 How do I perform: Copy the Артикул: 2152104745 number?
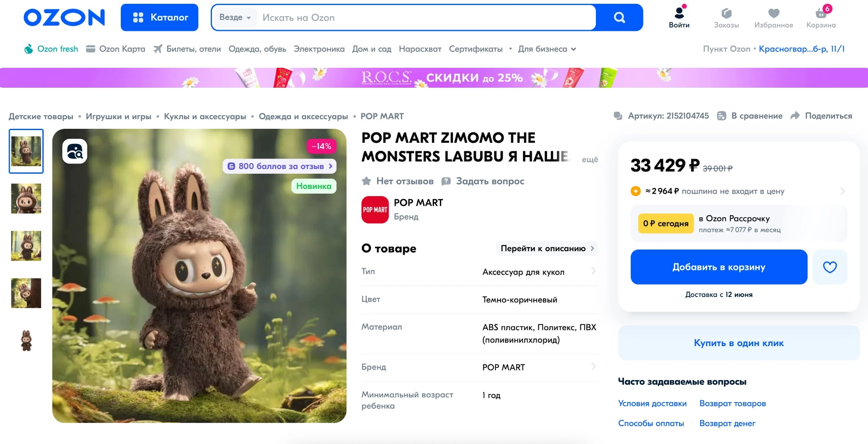(x=661, y=116)
